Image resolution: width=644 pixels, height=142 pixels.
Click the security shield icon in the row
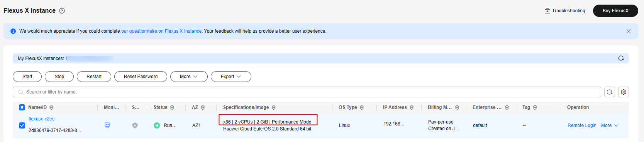tap(135, 125)
